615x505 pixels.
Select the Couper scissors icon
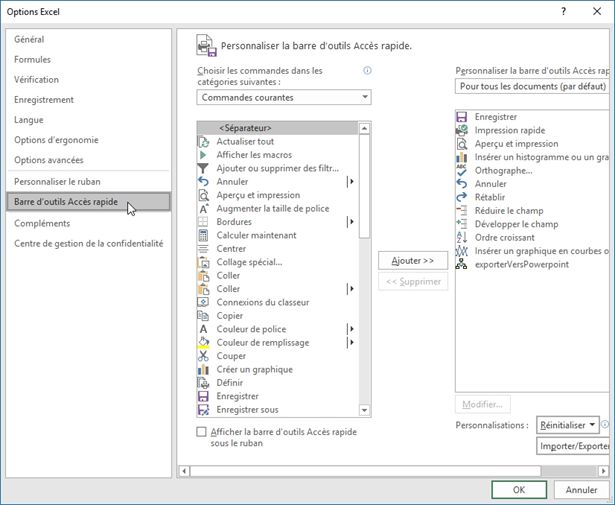tap(203, 356)
